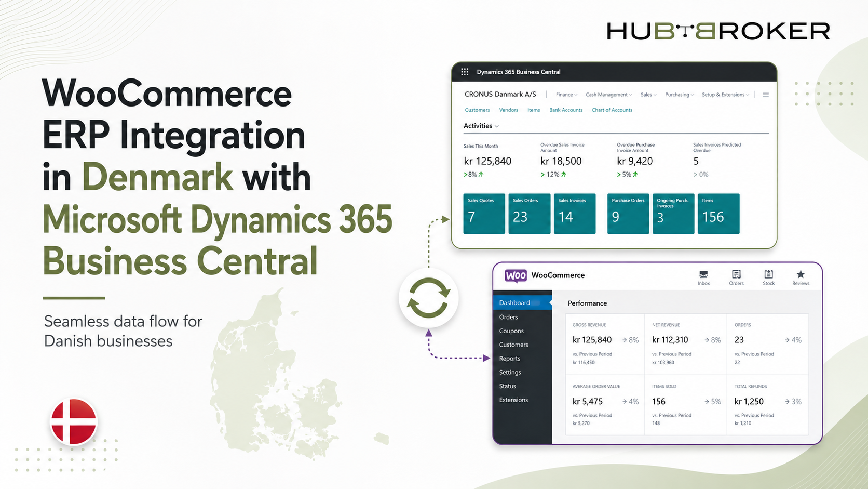This screenshot has width=868, height=489.
Task: Expand the Sales menu in Business Central
Action: pyautogui.click(x=648, y=95)
